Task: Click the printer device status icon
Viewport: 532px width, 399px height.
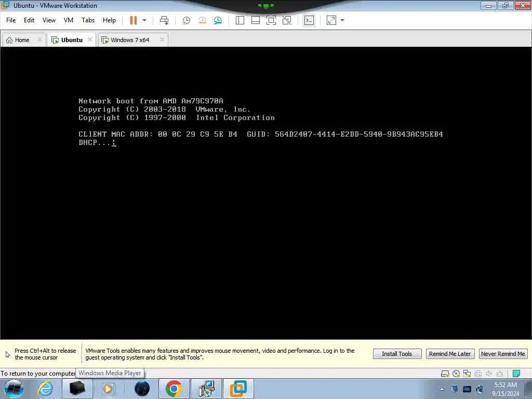Action: click(x=478, y=374)
